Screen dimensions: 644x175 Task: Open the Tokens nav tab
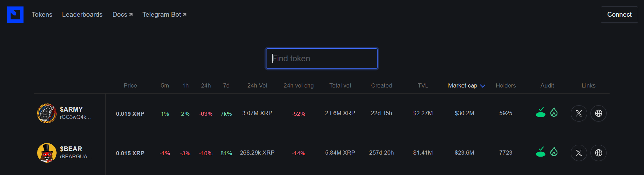point(42,15)
